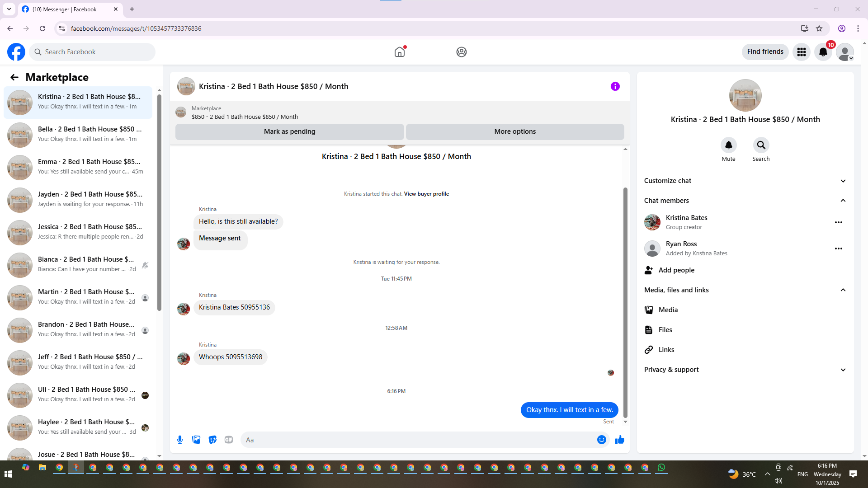Open WhatsApp from the taskbar
The width and height of the screenshot is (868, 488).
(661, 468)
